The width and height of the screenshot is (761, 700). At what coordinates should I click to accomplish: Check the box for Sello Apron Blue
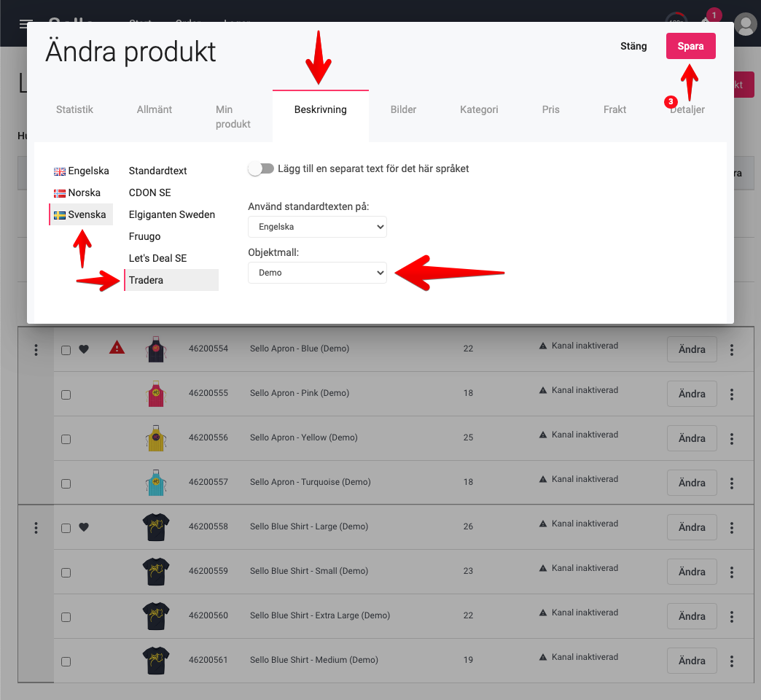(x=66, y=350)
